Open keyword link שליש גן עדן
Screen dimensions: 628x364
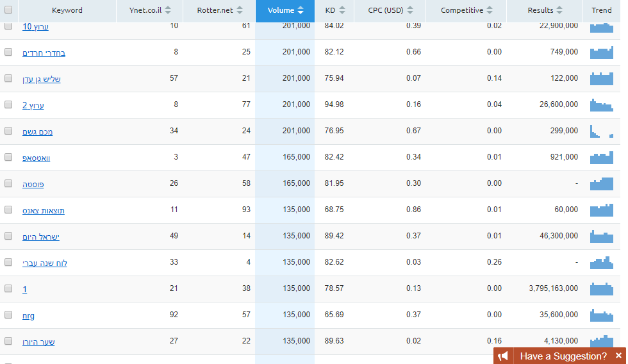tap(41, 79)
